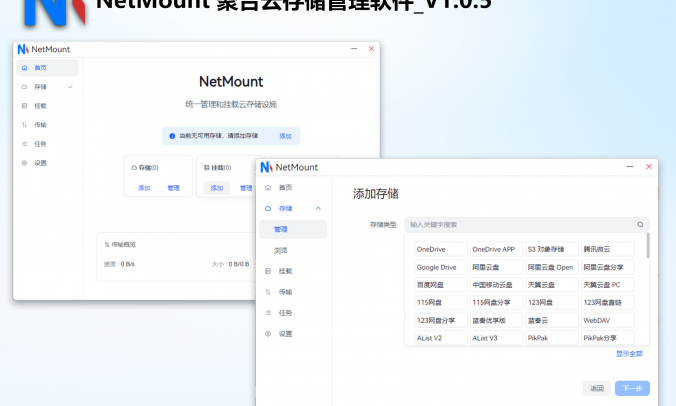Screen dimensions: 676x406
Task: Expand 存储 menu in back window sidebar
Action: (70, 87)
